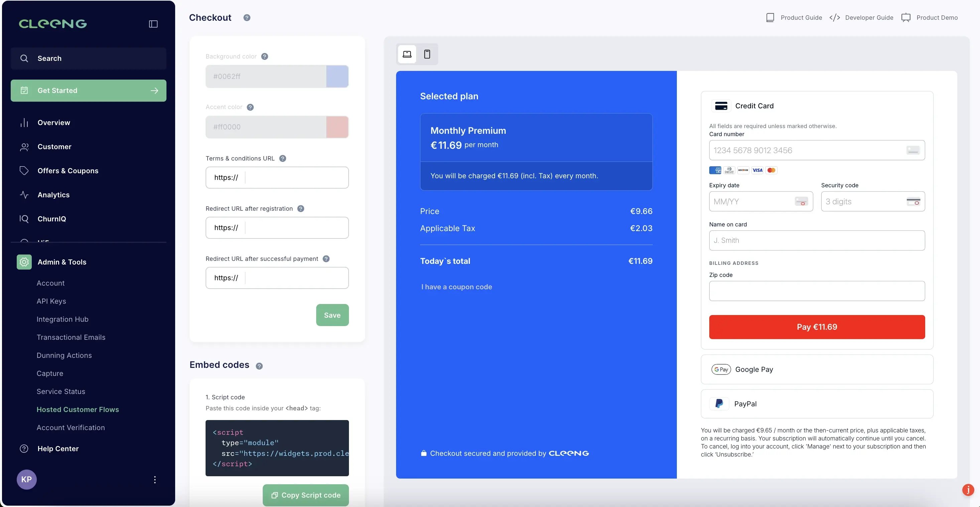The width and height of the screenshot is (980, 507).
Task: Click the Offers & Coupons tag icon
Action: (24, 171)
